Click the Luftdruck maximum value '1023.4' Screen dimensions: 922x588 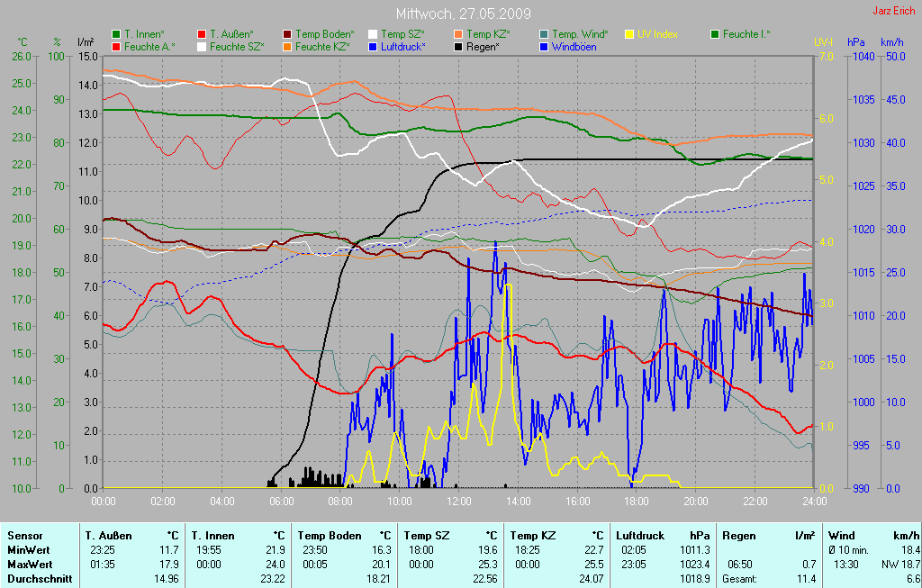click(694, 565)
